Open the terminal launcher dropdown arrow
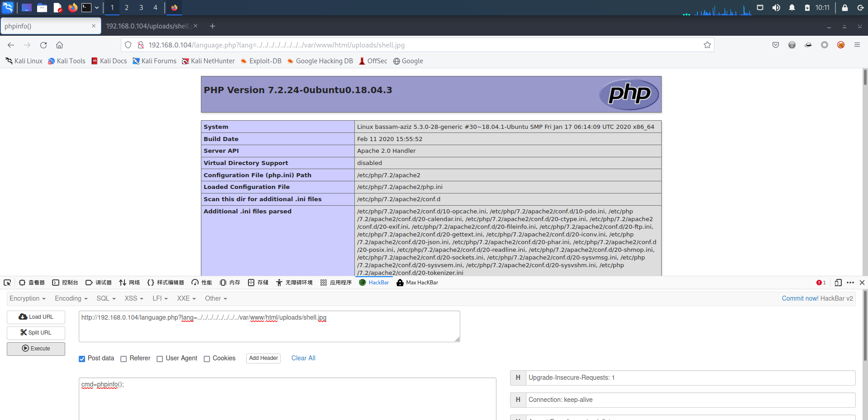This screenshot has height=420, width=868. [x=97, y=8]
